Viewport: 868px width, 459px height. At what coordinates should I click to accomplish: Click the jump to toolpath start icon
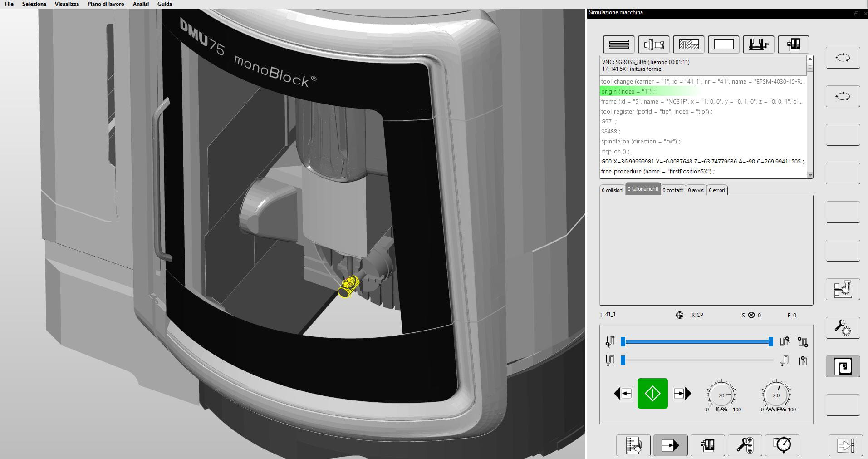610,341
